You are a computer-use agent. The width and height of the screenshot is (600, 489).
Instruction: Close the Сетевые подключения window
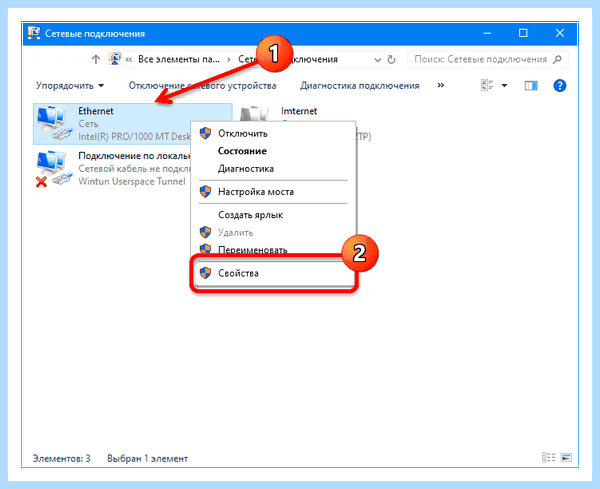(x=559, y=33)
